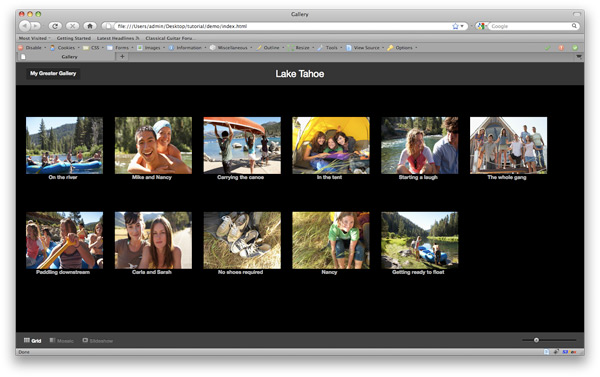Screen dimensions: 600x377
Task: Click the Stop loading X button
Action: point(72,26)
